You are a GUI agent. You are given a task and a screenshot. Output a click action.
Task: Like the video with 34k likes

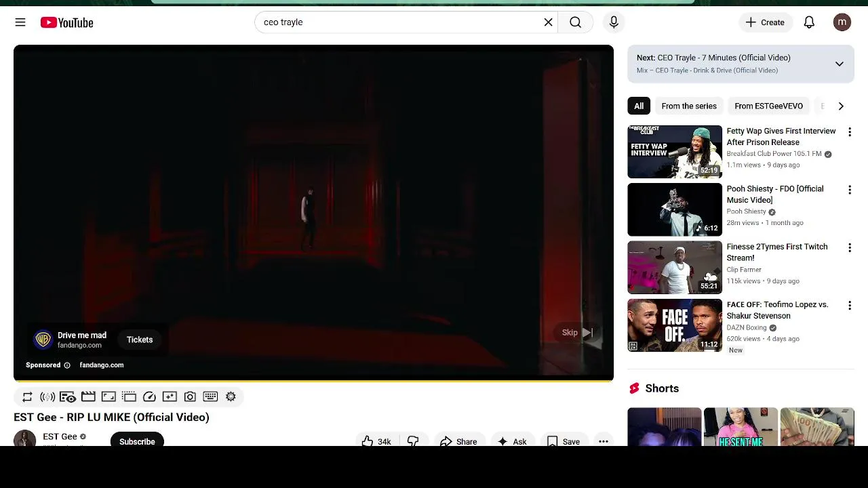377,441
